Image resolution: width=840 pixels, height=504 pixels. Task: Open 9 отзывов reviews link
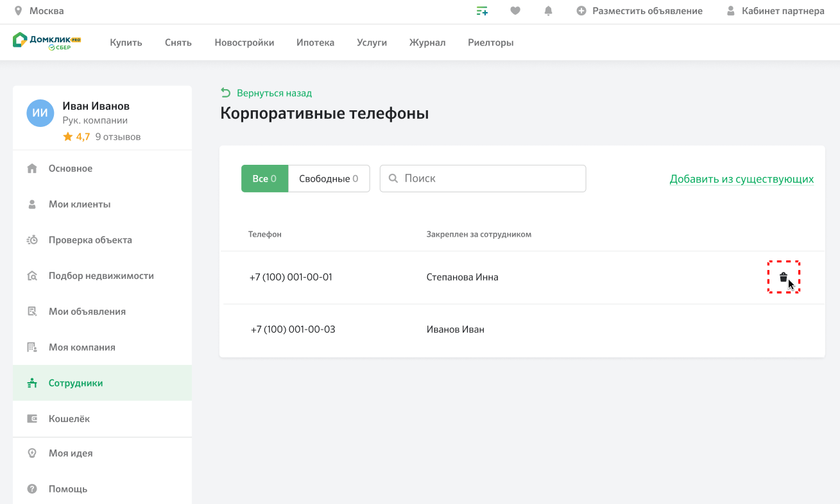(118, 137)
